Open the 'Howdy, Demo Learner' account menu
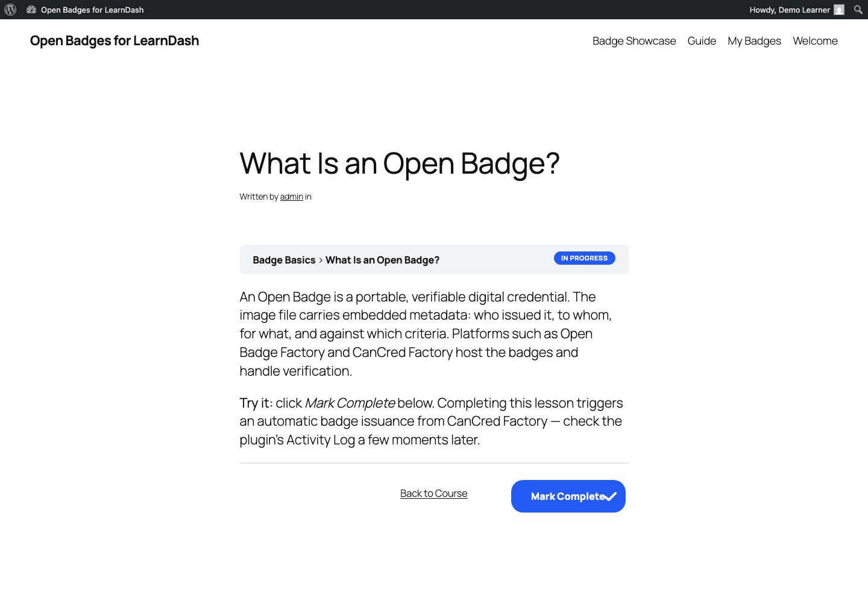Viewport: 868px width, 603px height. (796, 10)
